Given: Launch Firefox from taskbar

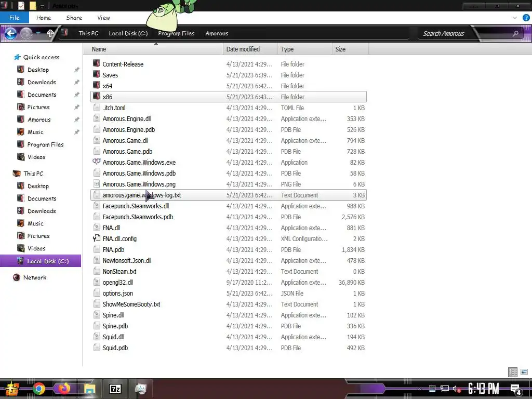Looking at the screenshot, I should point(63,389).
